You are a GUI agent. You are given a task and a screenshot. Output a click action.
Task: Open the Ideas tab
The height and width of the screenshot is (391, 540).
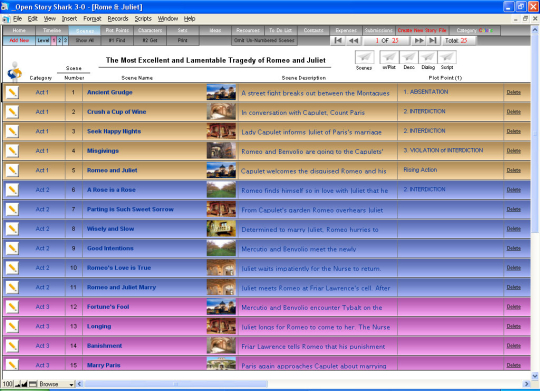click(215, 30)
